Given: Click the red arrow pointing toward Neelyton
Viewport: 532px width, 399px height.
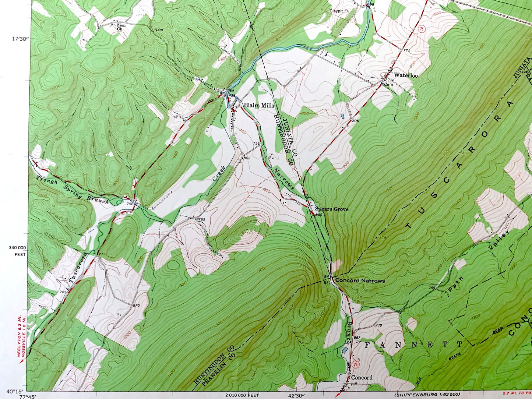Looking at the screenshot, I should click(x=21, y=361).
